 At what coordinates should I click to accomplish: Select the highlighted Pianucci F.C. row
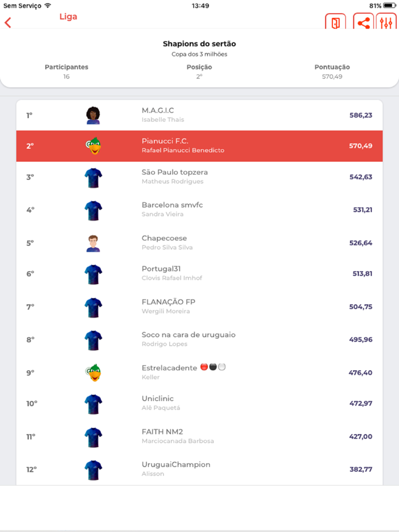(x=199, y=146)
